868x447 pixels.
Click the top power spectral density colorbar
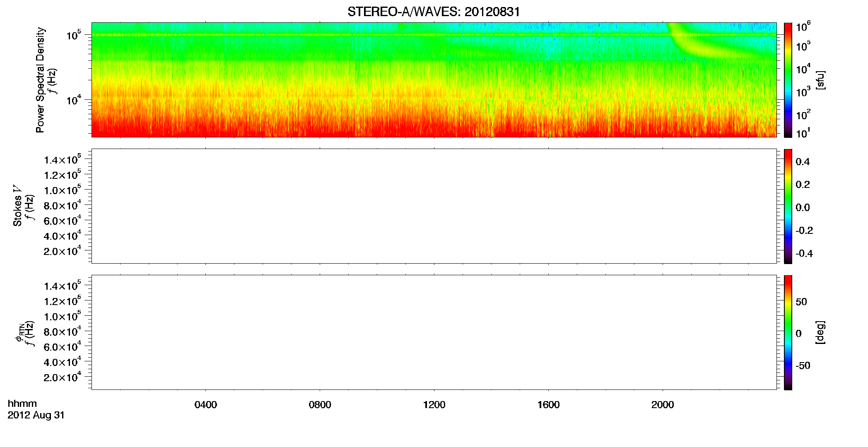[788, 80]
